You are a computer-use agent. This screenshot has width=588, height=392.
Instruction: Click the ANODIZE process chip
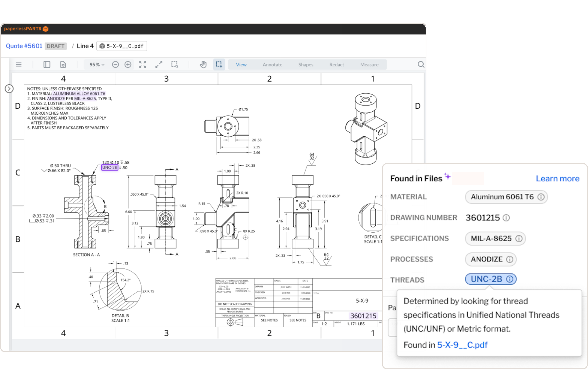coord(491,259)
